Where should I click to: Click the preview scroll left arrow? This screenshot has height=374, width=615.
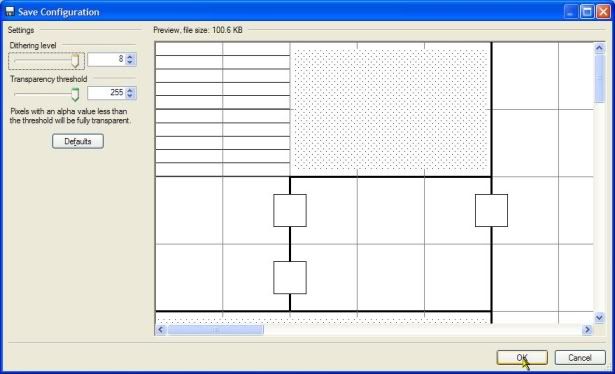click(x=160, y=330)
